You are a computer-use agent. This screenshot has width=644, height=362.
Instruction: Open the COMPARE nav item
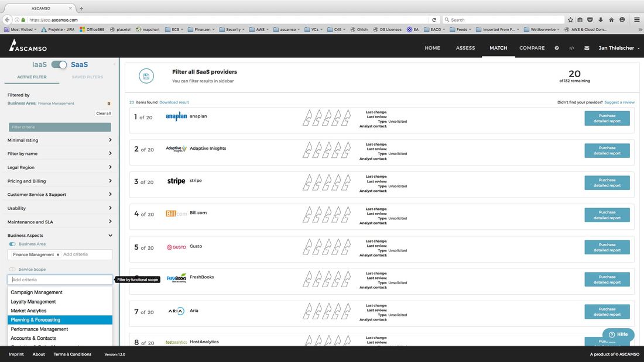pyautogui.click(x=532, y=48)
